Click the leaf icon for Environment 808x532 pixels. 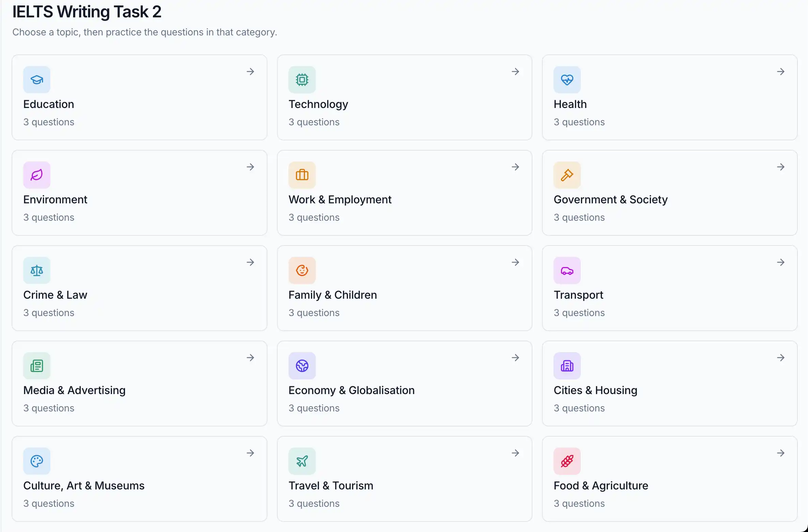click(37, 175)
